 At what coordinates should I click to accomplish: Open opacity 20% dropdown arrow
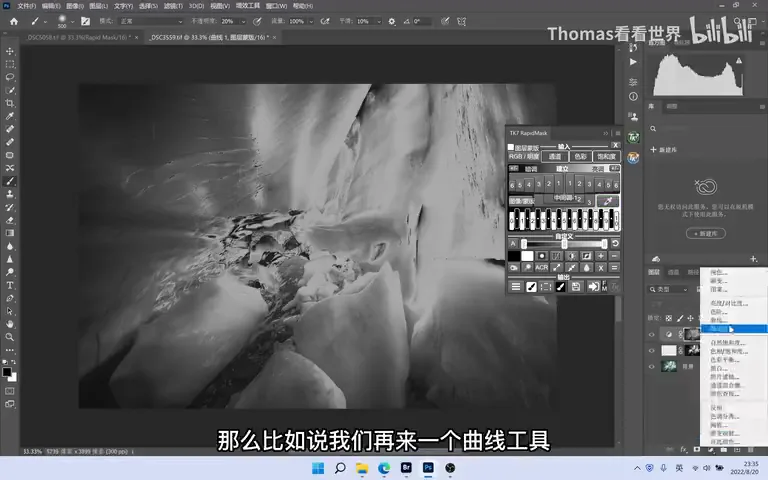coord(243,22)
